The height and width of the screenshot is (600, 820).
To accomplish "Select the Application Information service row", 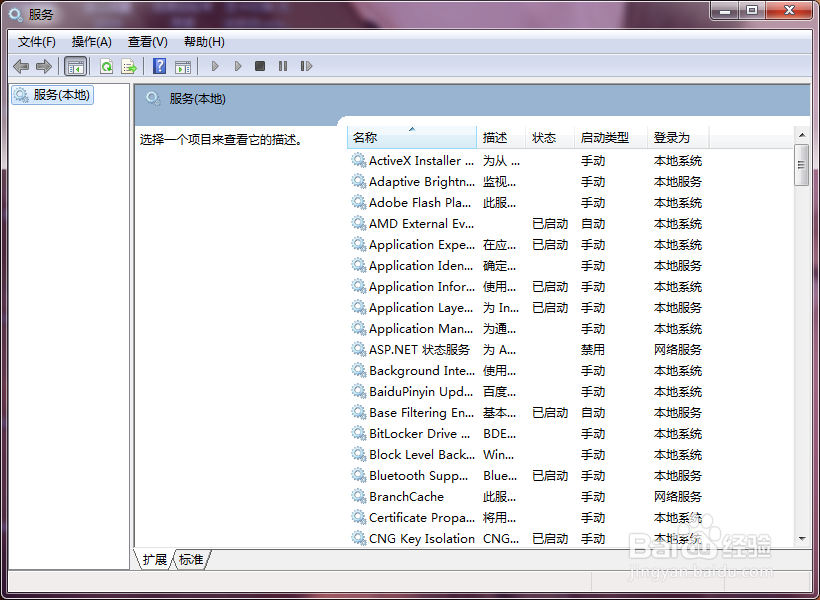I will [528, 287].
